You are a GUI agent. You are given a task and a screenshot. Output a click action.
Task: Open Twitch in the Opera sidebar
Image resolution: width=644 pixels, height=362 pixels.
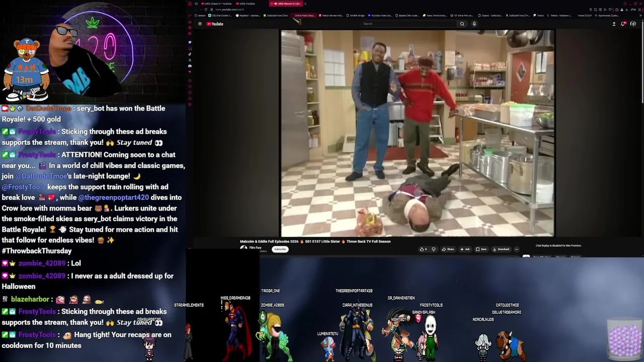click(x=190, y=42)
